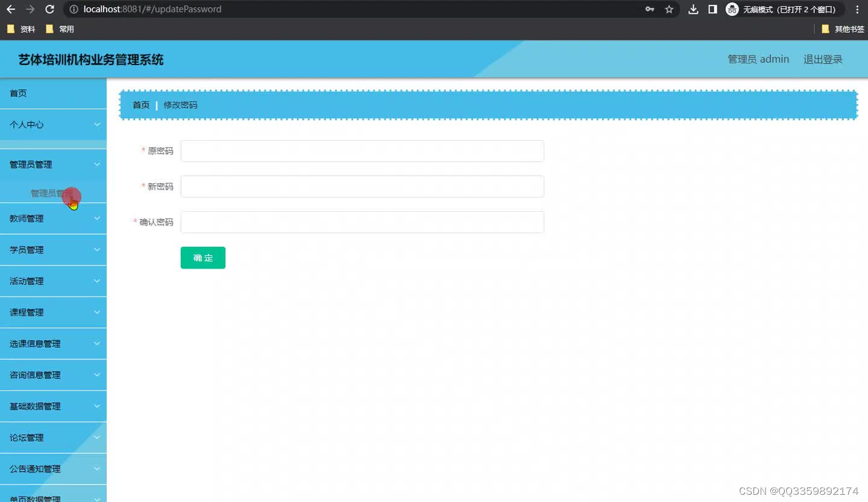Screen dimensions: 868x502
Task: Click the 管理员管理 parent menu label
Action: 31,164
